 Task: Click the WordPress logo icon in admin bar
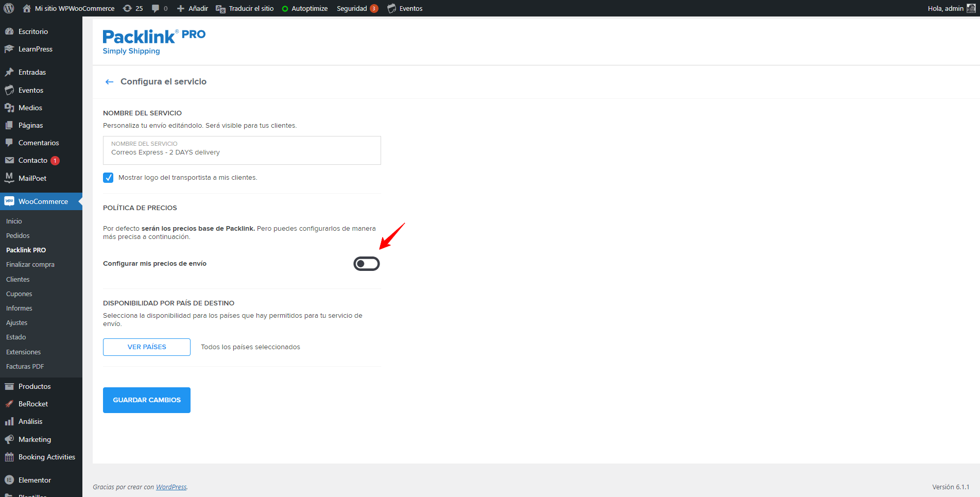point(9,8)
